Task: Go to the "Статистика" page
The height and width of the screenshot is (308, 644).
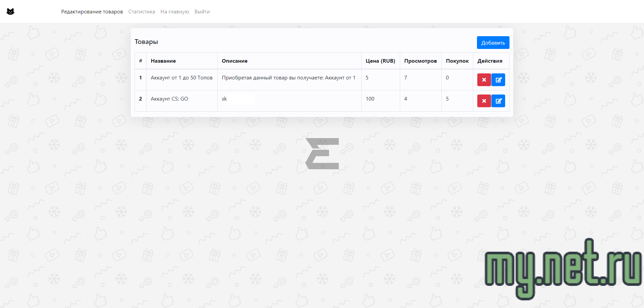Action: pos(142,12)
